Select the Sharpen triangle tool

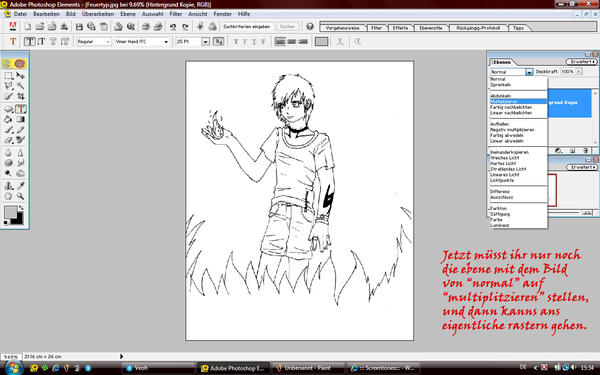20,152
